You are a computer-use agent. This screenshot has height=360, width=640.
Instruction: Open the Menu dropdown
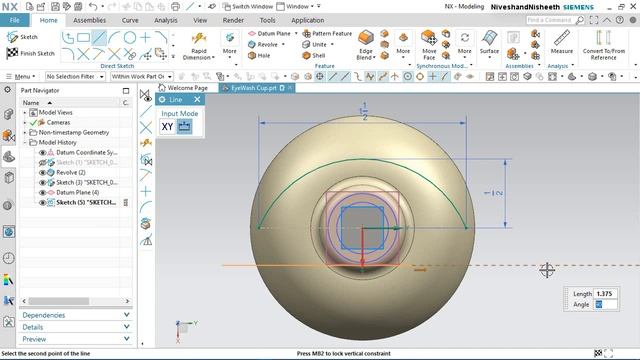pos(21,76)
